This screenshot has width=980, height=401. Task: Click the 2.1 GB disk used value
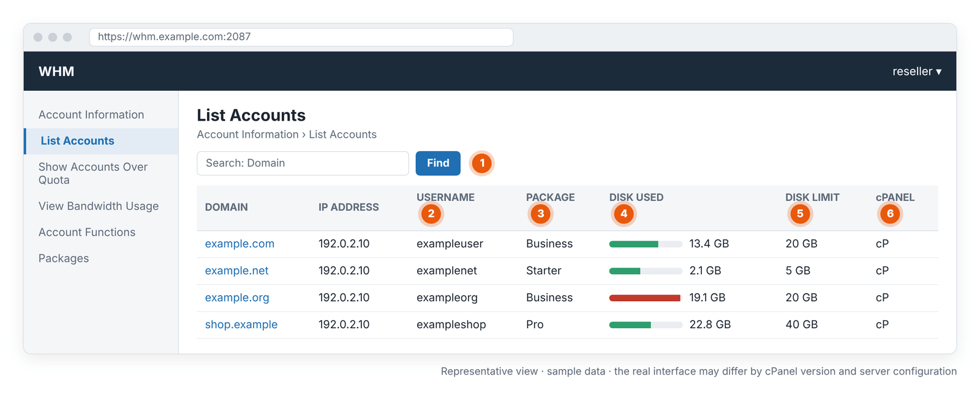pyautogui.click(x=705, y=271)
